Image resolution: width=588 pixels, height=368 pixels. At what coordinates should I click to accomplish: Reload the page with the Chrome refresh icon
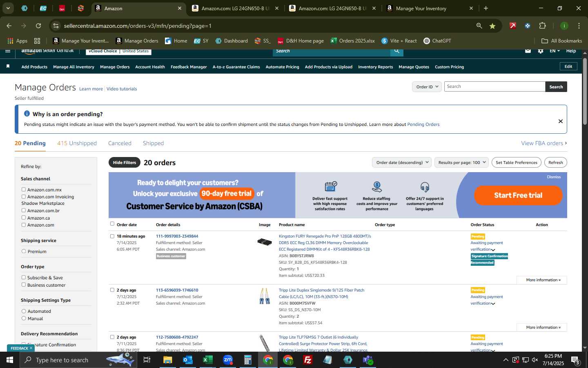[x=38, y=26]
